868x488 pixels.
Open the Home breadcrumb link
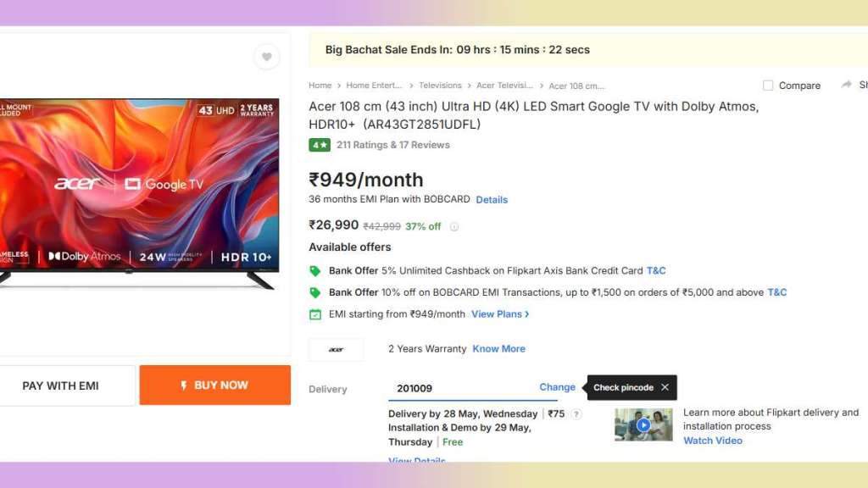coord(320,86)
